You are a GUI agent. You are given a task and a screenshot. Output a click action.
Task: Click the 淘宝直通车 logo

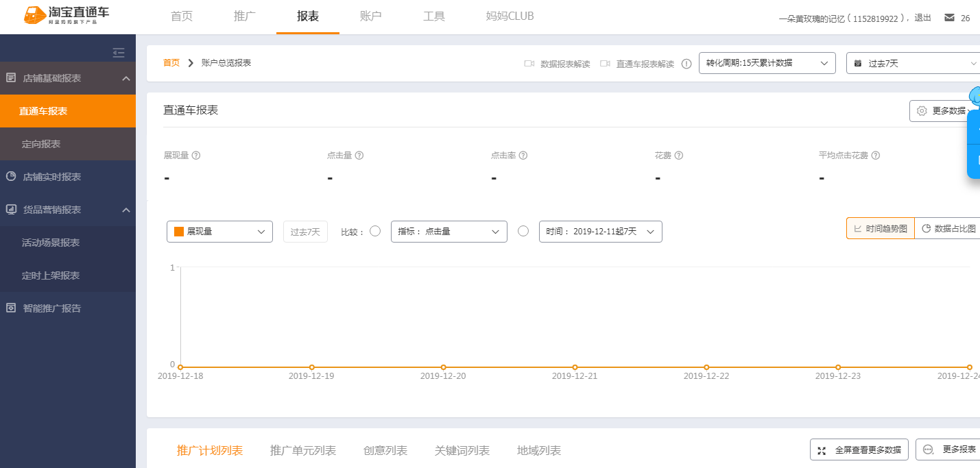[67, 16]
